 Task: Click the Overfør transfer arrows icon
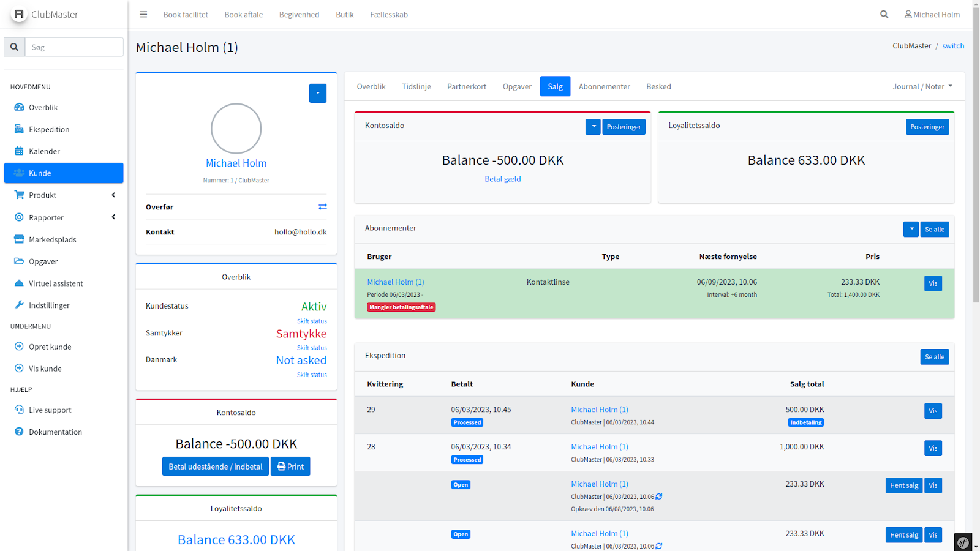coord(322,207)
